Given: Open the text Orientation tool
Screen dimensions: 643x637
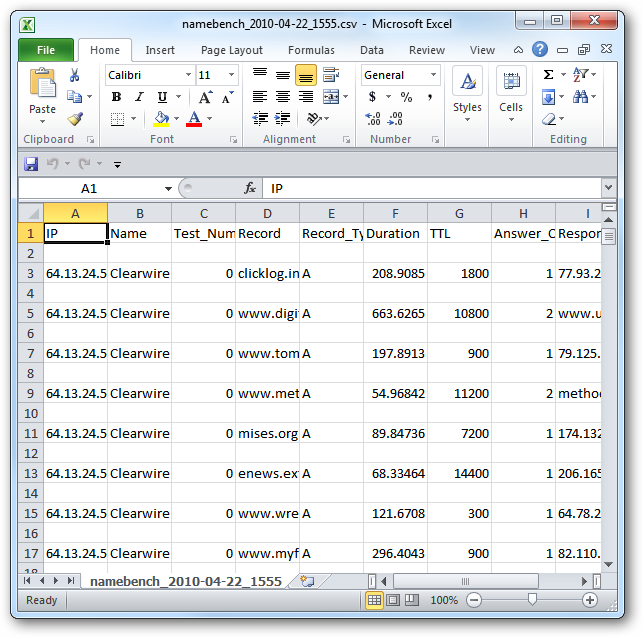Looking at the screenshot, I should pos(314,119).
